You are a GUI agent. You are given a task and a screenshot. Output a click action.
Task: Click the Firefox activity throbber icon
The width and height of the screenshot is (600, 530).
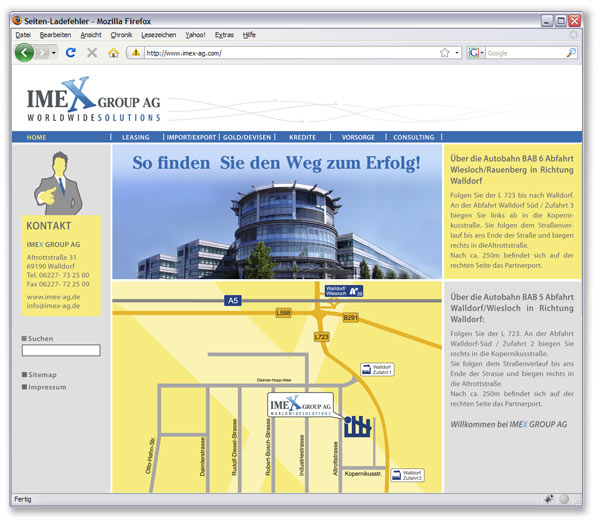click(573, 35)
